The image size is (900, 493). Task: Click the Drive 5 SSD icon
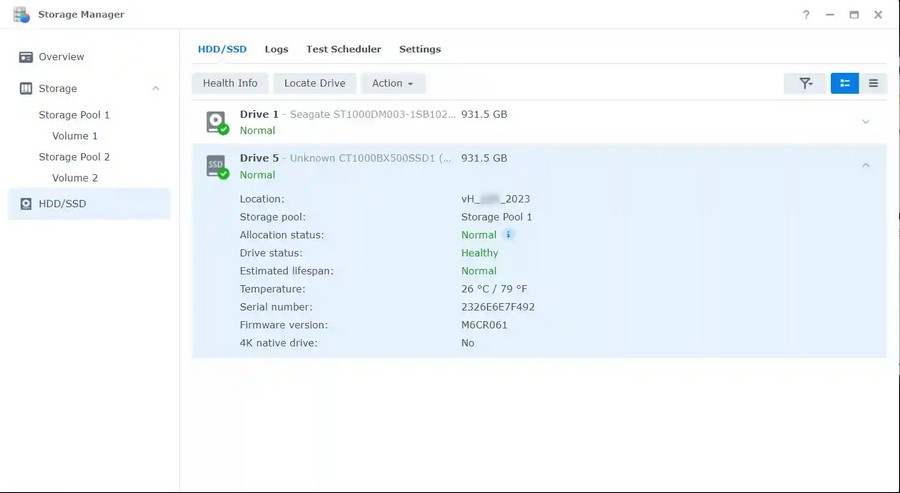pos(216,166)
